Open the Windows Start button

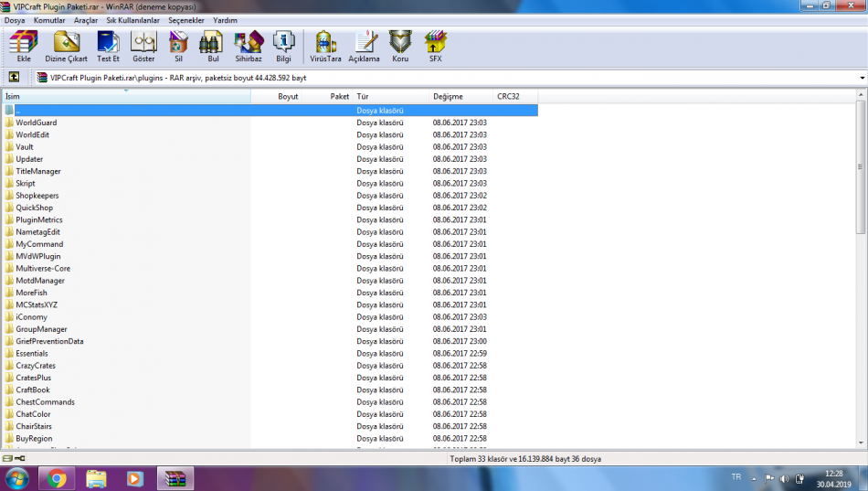click(16, 478)
